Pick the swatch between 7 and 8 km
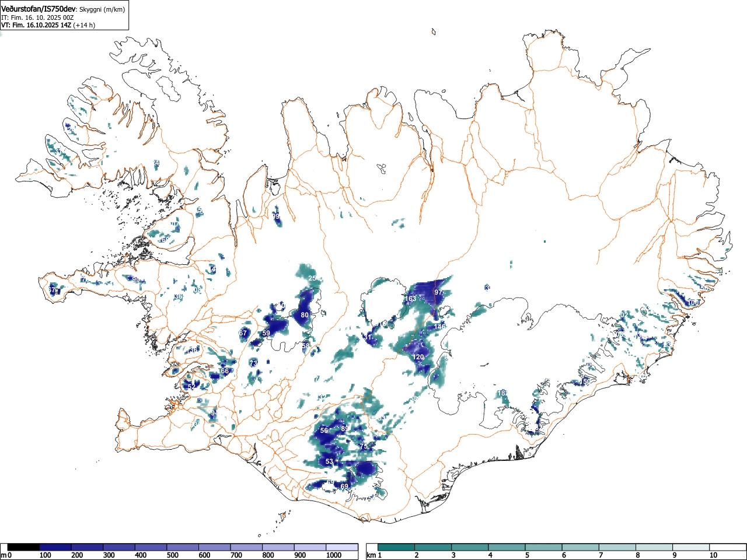Screen dimensions: 747x560 tap(617, 547)
